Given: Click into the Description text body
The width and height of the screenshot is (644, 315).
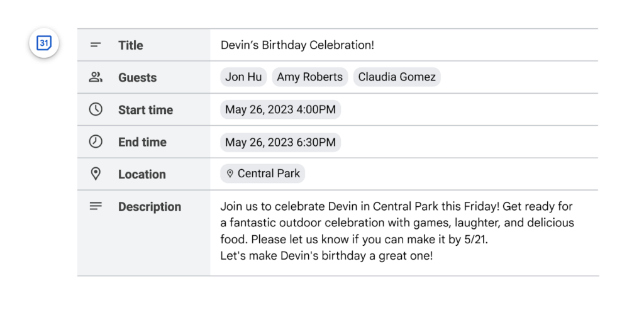Looking at the screenshot, I should (x=396, y=231).
